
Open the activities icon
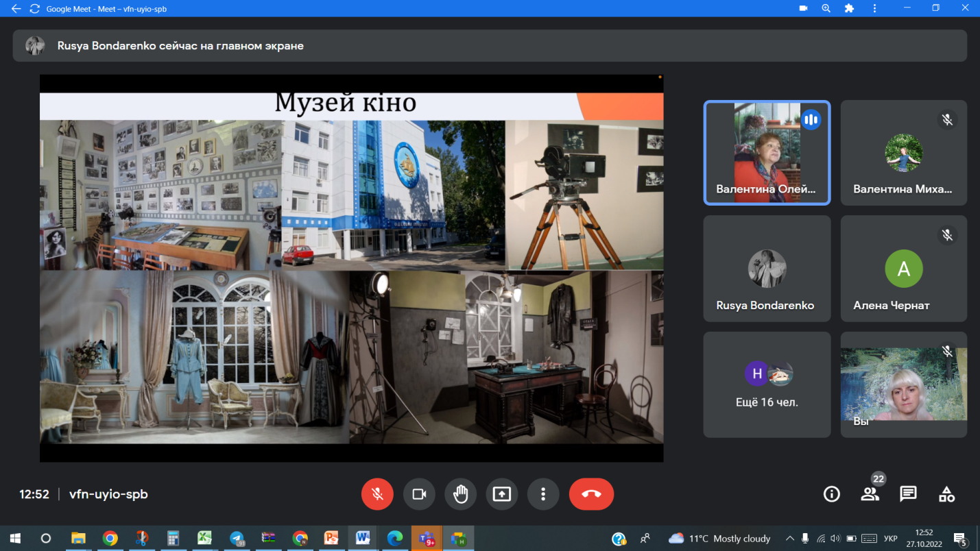(x=946, y=494)
